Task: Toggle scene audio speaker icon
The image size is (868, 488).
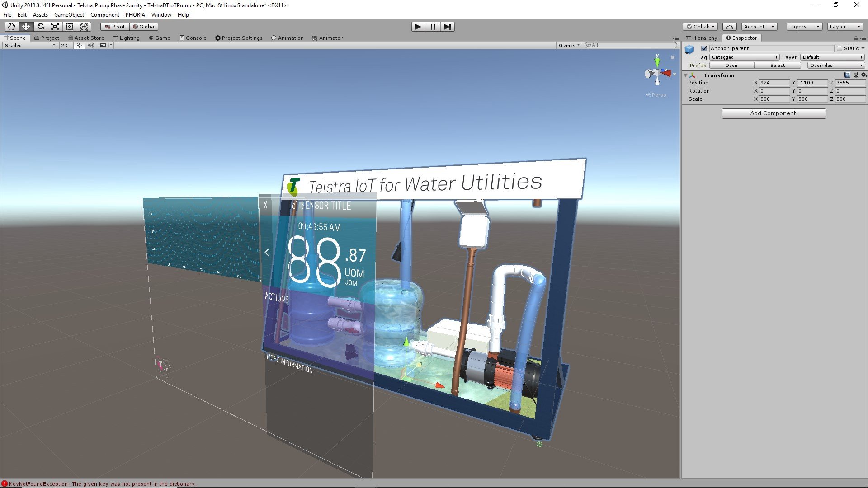Action: [91, 45]
